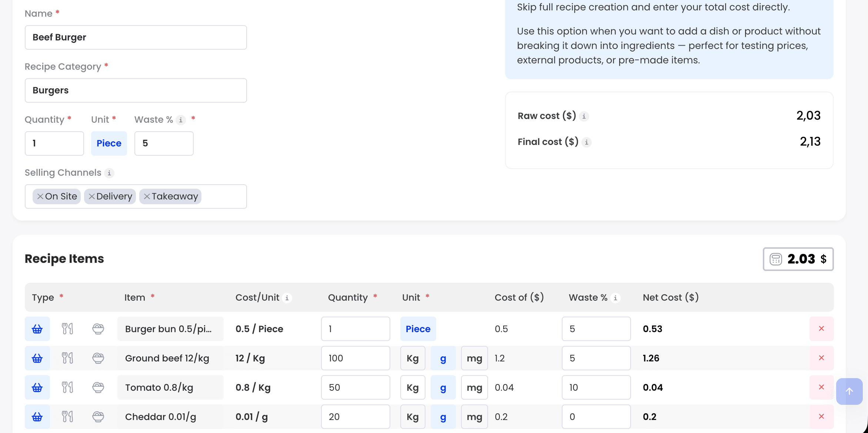This screenshot has width=868, height=433.
Task: Show info for recipe Waste % field
Action: tap(181, 120)
